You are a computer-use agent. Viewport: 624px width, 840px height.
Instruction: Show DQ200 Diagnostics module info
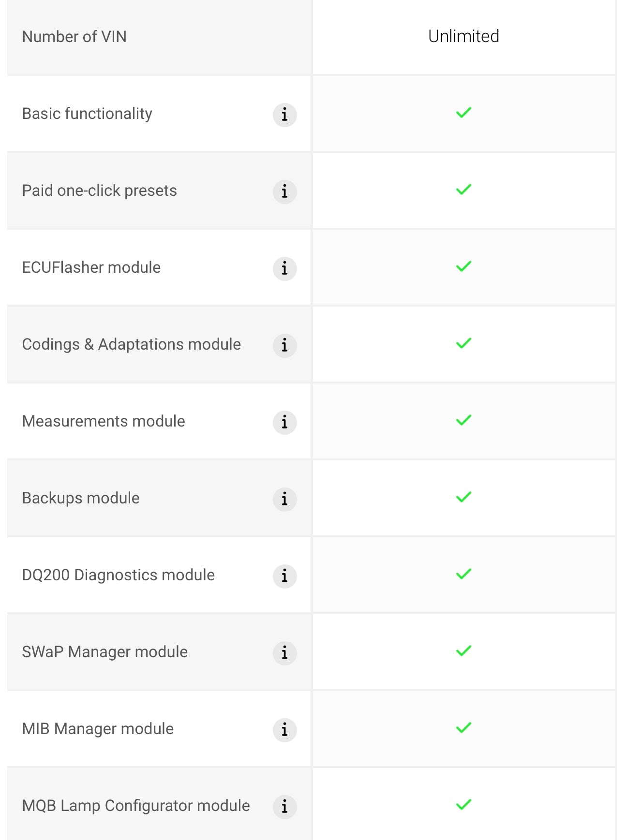pos(284,576)
